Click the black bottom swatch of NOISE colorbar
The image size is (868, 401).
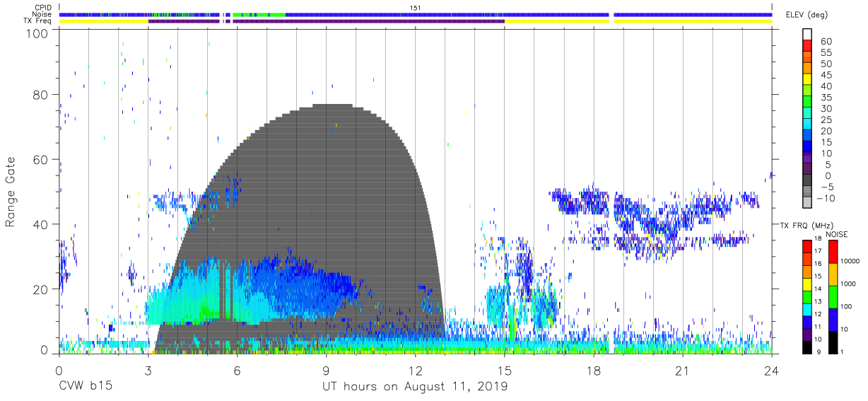[x=833, y=342]
